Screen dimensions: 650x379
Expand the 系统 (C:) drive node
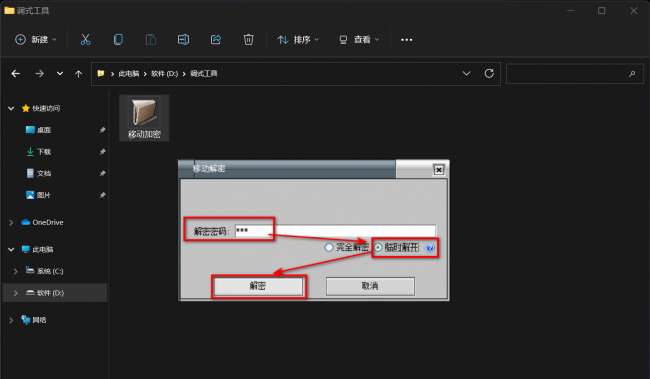(16, 271)
